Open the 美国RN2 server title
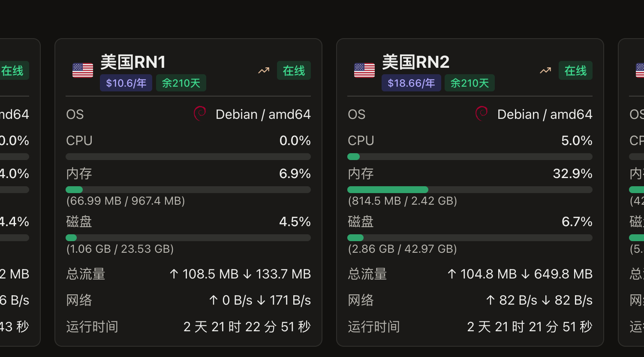Screen dimensions: 644x357 (415, 62)
